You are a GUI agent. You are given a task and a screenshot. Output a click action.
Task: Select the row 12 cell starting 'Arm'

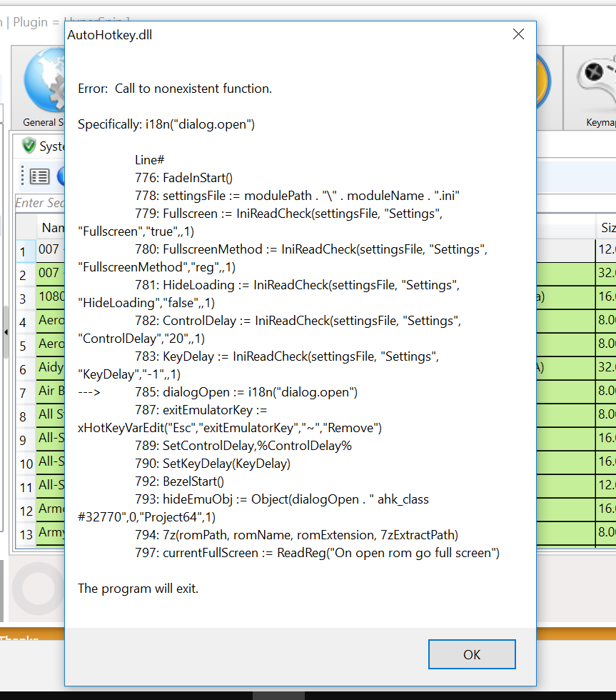click(51, 510)
